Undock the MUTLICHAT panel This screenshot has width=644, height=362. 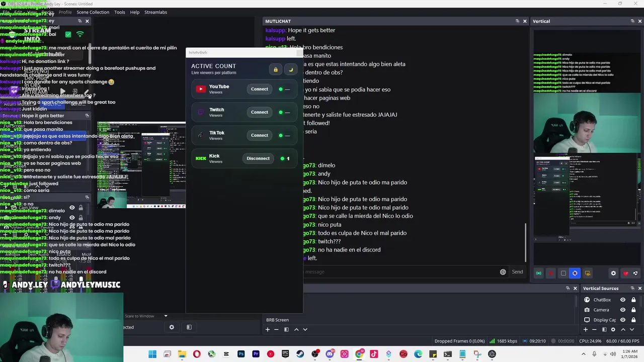click(x=517, y=21)
